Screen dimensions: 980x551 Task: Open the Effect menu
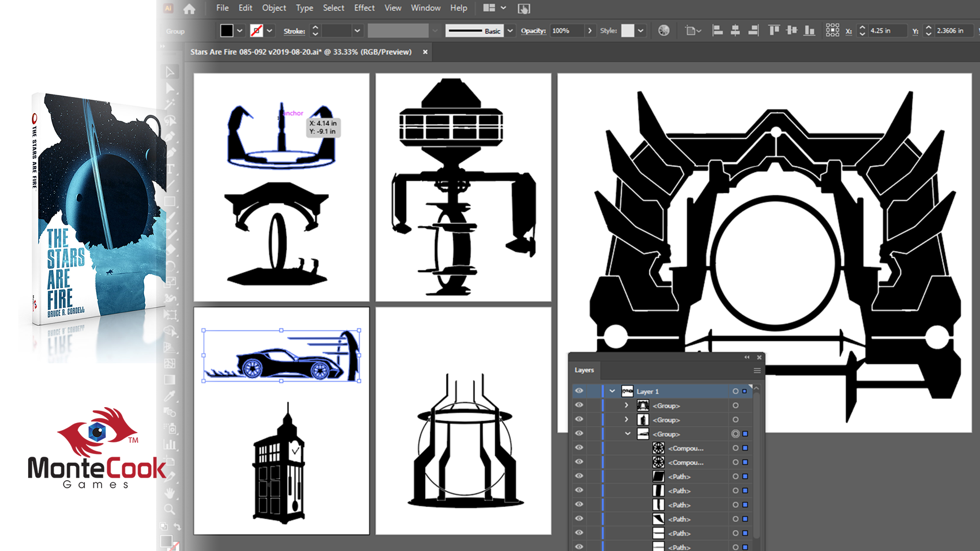[x=364, y=8]
